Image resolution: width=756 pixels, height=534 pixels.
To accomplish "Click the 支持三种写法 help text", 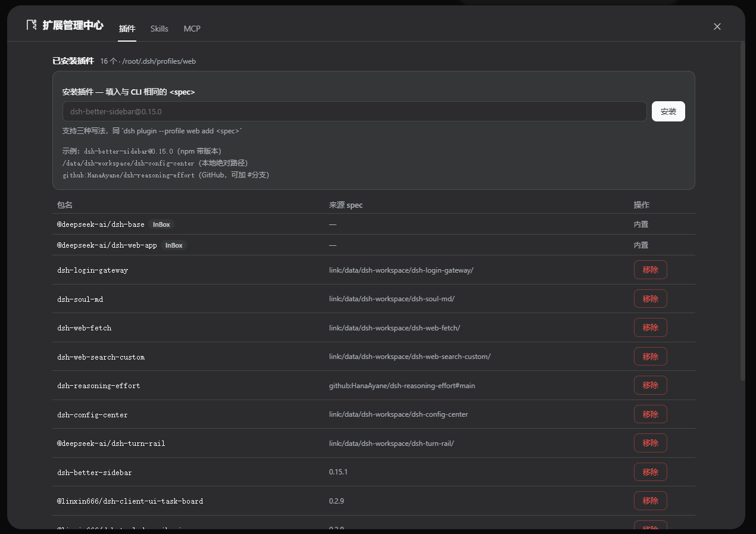I will (x=152, y=131).
